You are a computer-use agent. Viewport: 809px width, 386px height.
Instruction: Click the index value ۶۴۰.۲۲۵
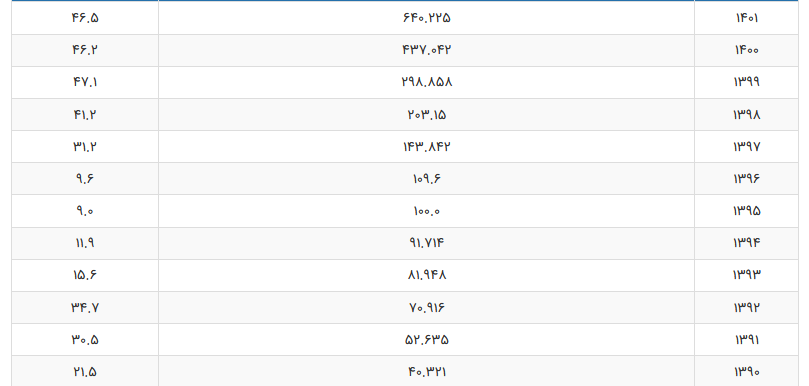click(426, 18)
